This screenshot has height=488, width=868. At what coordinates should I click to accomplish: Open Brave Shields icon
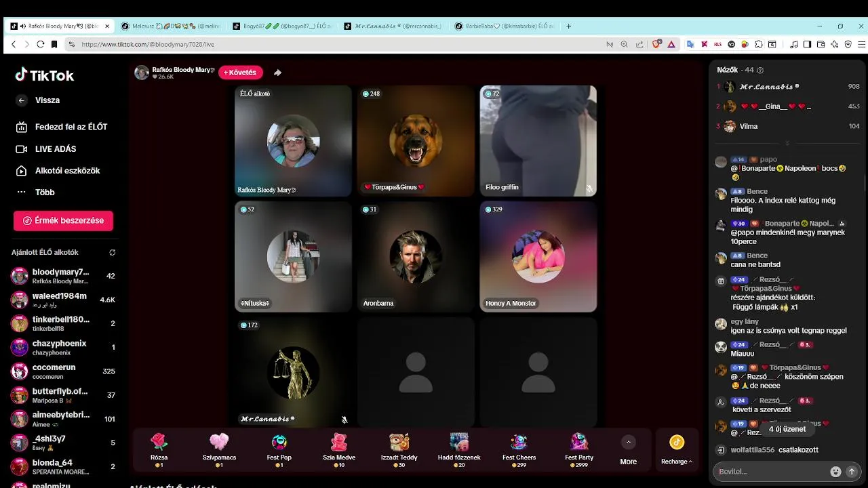(656, 44)
